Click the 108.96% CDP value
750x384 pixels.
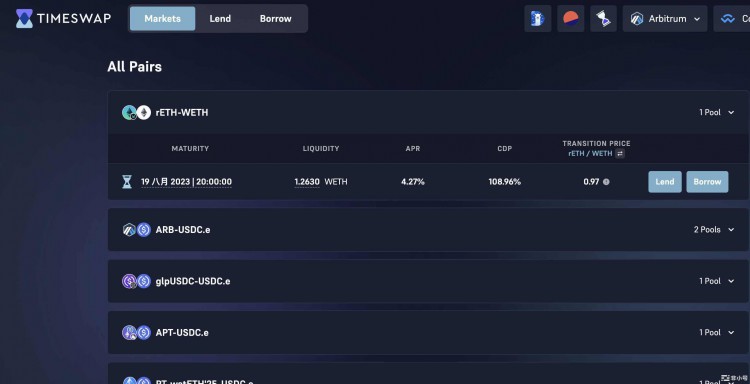tap(505, 182)
